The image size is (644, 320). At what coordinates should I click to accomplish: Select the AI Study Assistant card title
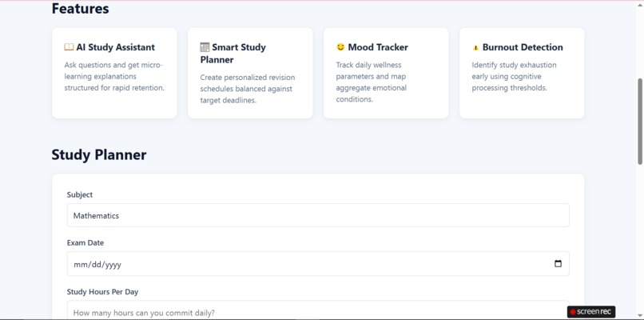click(x=115, y=47)
